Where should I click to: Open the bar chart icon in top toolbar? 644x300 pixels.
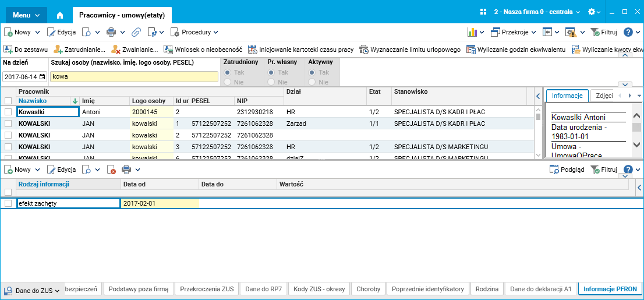472,31
